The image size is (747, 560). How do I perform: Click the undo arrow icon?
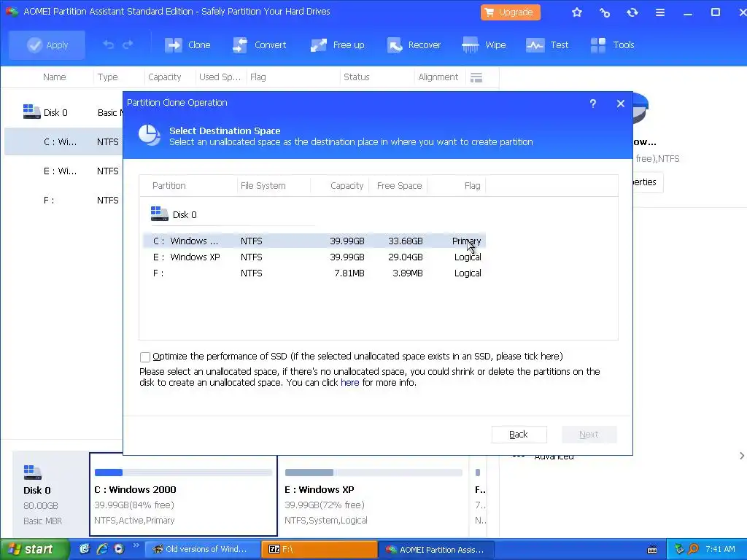click(109, 44)
